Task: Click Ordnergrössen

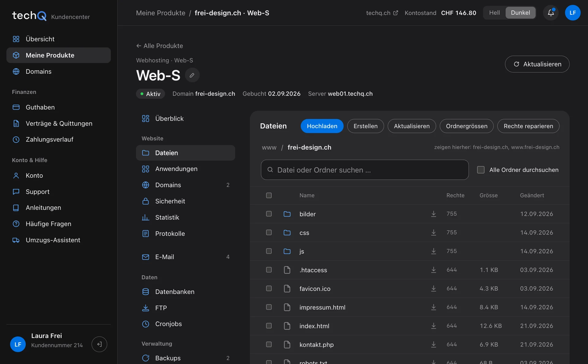Action: pyautogui.click(x=466, y=126)
